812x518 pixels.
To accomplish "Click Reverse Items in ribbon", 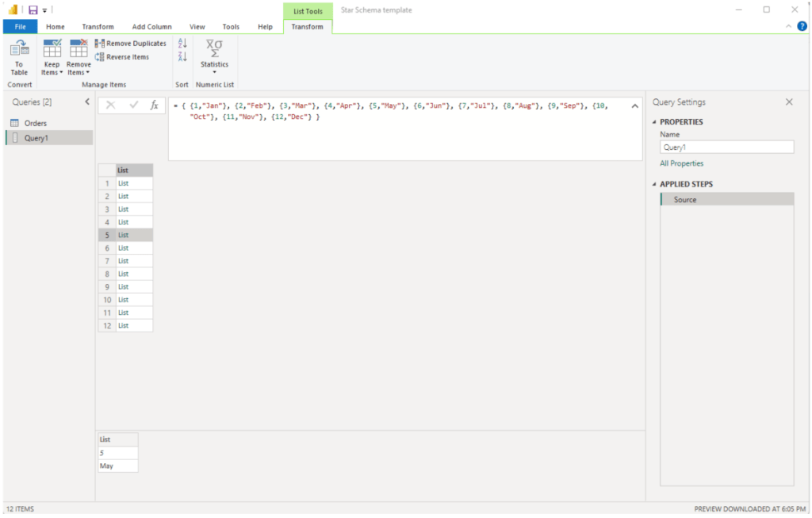I will coord(122,57).
